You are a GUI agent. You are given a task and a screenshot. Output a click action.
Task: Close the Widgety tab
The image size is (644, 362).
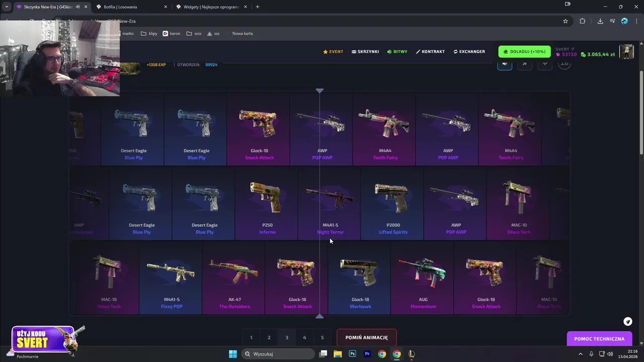[x=246, y=7]
